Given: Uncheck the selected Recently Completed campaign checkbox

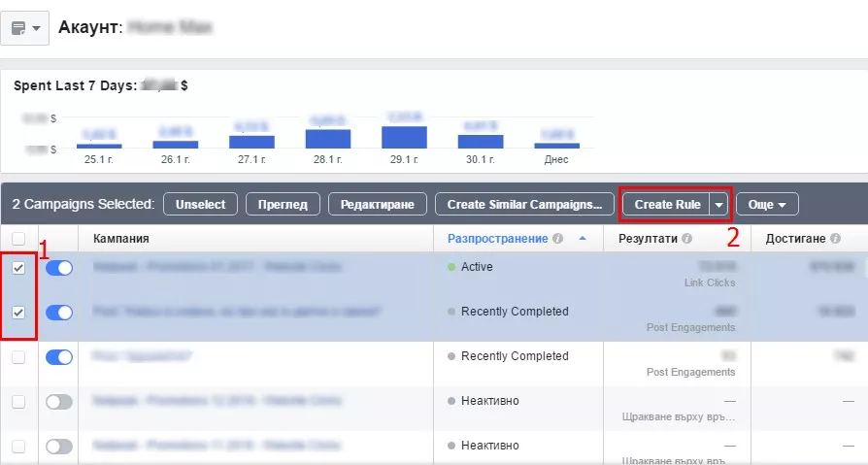Looking at the screenshot, I should tap(18, 313).
